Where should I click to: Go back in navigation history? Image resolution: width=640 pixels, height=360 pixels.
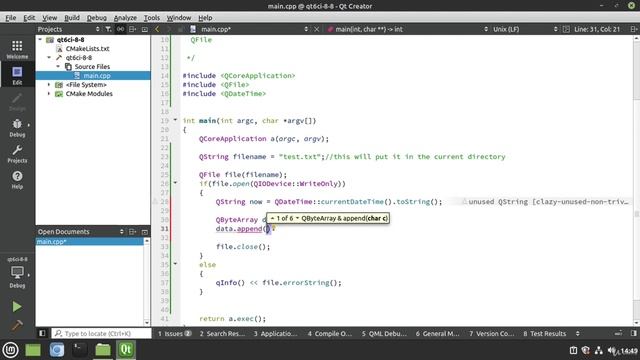click(157, 29)
